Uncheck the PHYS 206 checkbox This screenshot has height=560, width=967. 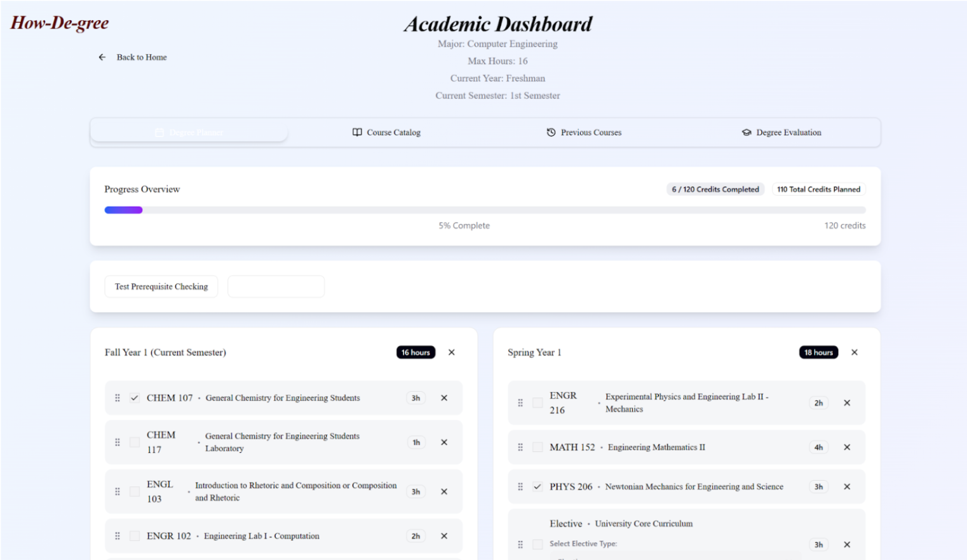coord(538,486)
